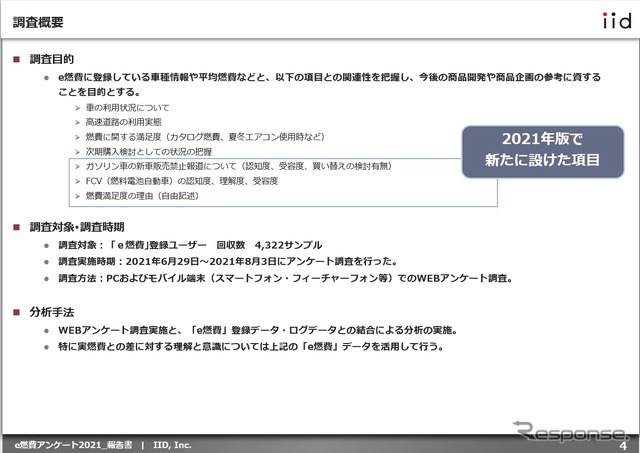Click the line with 4,322サンプル
Viewport: 640px width, 453px height.
coord(190,245)
